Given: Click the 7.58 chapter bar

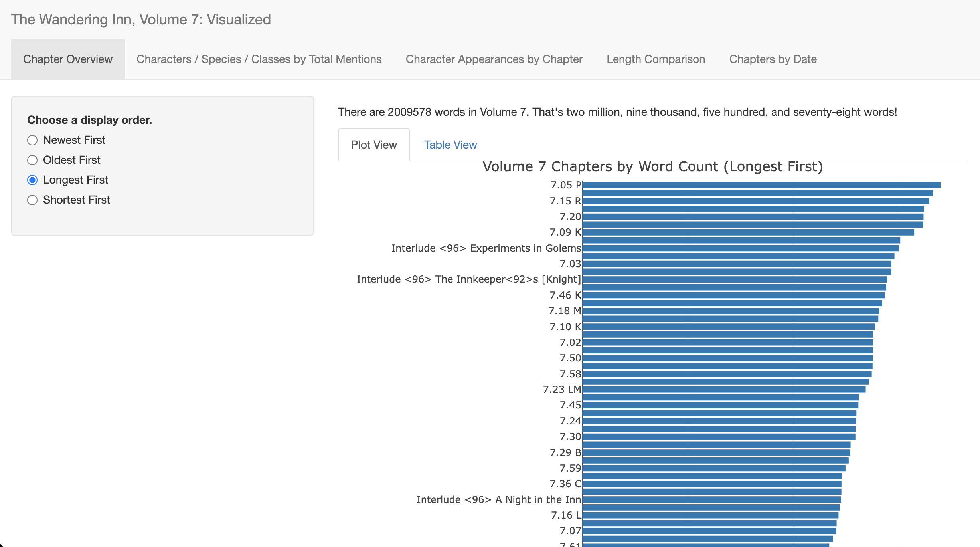Looking at the screenshot, I should [727, 374].
